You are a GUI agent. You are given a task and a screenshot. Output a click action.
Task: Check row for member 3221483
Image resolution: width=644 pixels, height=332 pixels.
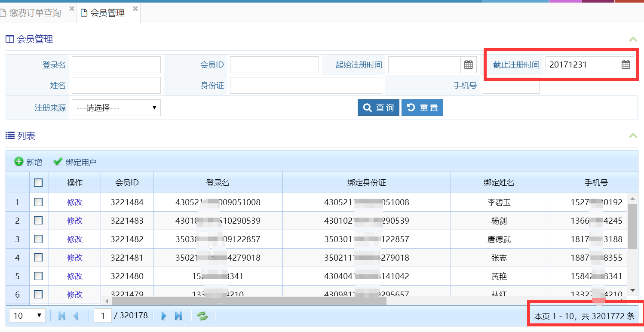[x=38, y=221]
